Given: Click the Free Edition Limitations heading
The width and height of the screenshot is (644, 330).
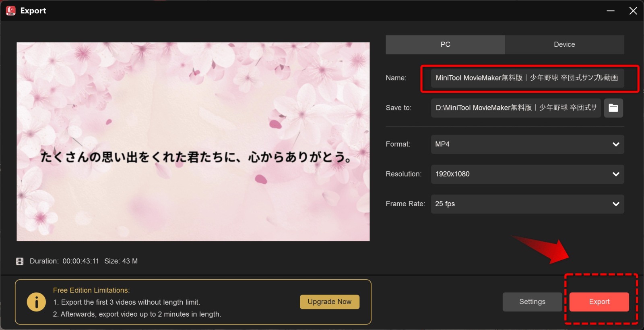Looking at the screenshot, I should (x=91, y=290).
